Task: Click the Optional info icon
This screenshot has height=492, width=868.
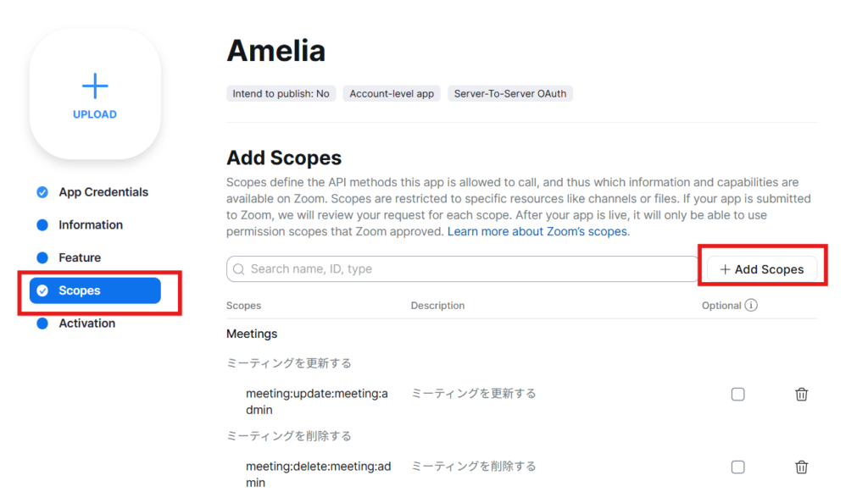Action: [x=751, y=306]
